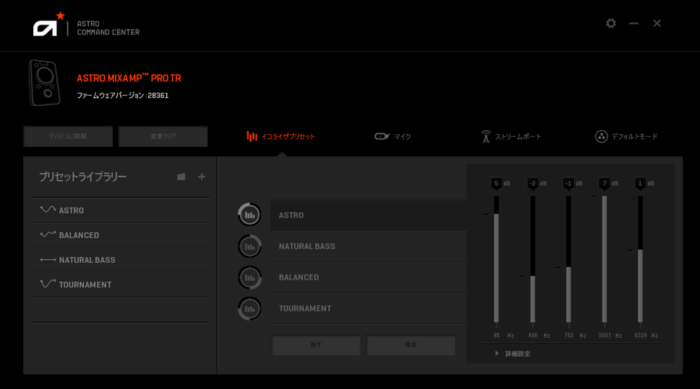Switch to the イコライザプリセット tab
700x389 pixels.
point(281,137)
